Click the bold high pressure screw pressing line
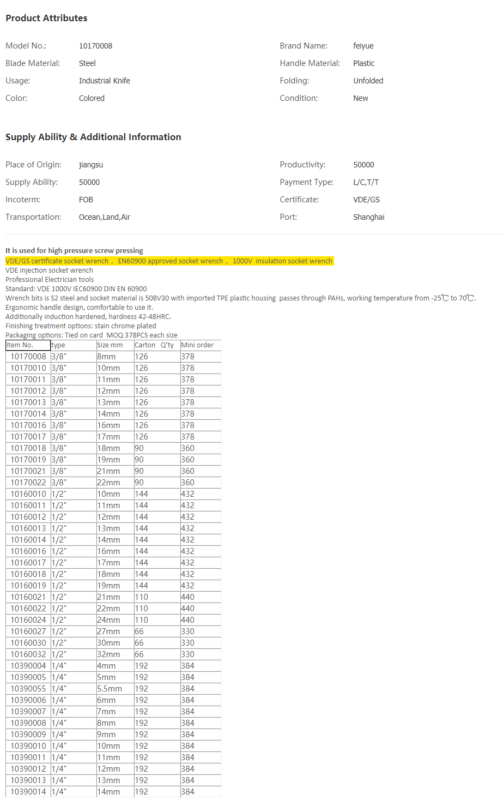The image size is (504, 812). [x=74, y=251]
